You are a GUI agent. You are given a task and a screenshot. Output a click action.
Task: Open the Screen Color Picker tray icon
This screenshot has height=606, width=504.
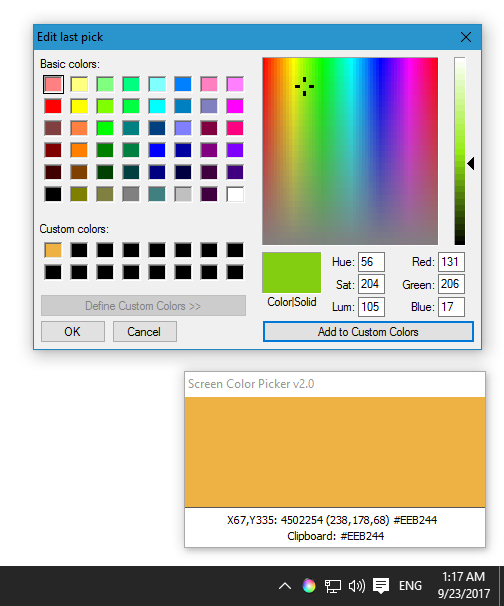(x=309, y=586)
